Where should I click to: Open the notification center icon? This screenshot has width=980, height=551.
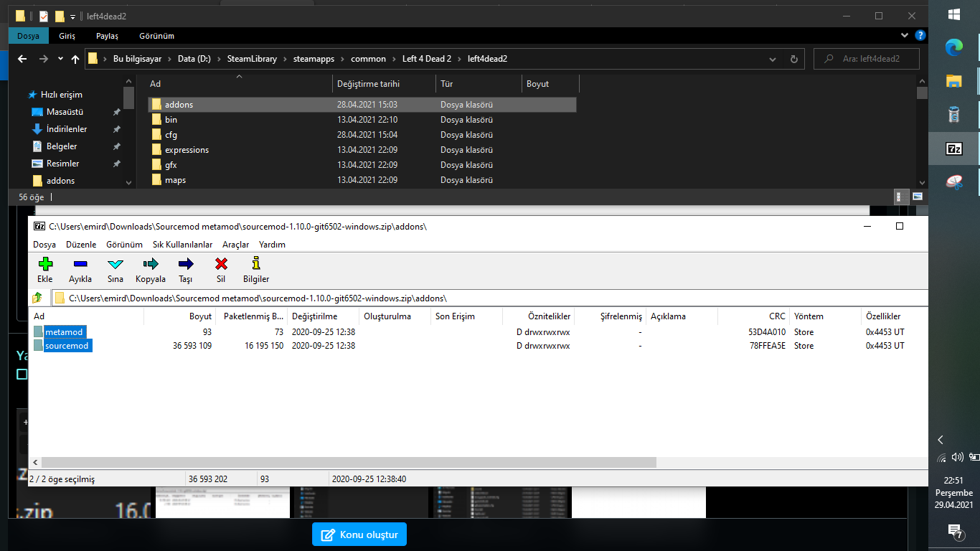954,532
